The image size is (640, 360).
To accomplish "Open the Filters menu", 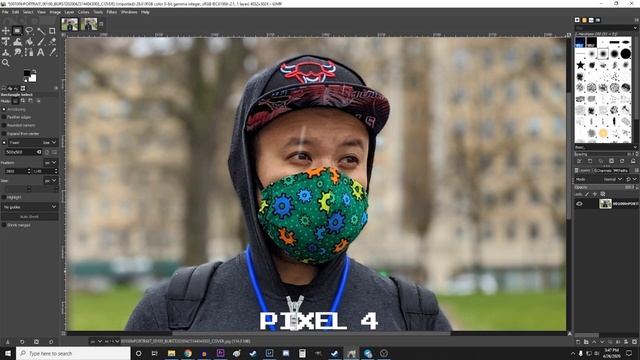I will [x=111, y=12].
